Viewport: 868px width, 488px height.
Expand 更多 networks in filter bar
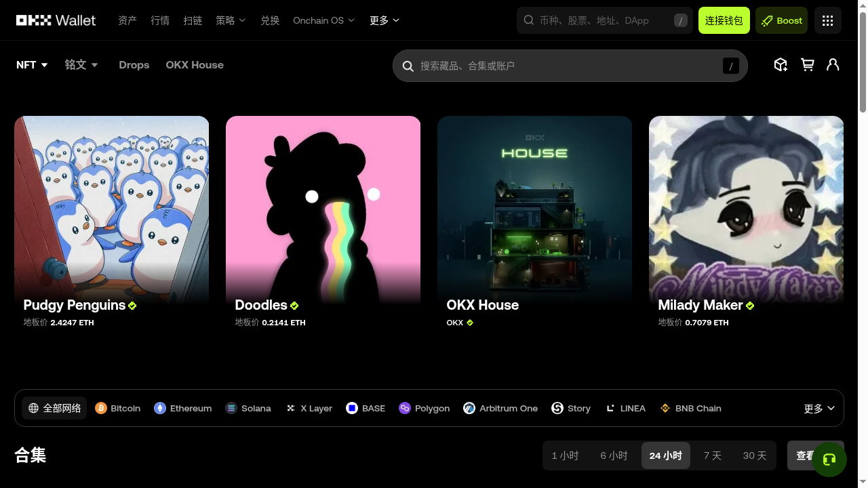(819, 408)
